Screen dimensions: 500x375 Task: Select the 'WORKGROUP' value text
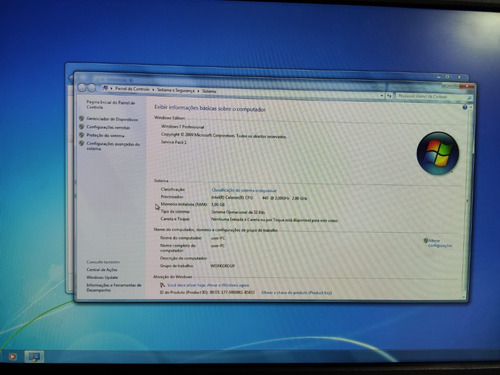click(x=223, y=266)
